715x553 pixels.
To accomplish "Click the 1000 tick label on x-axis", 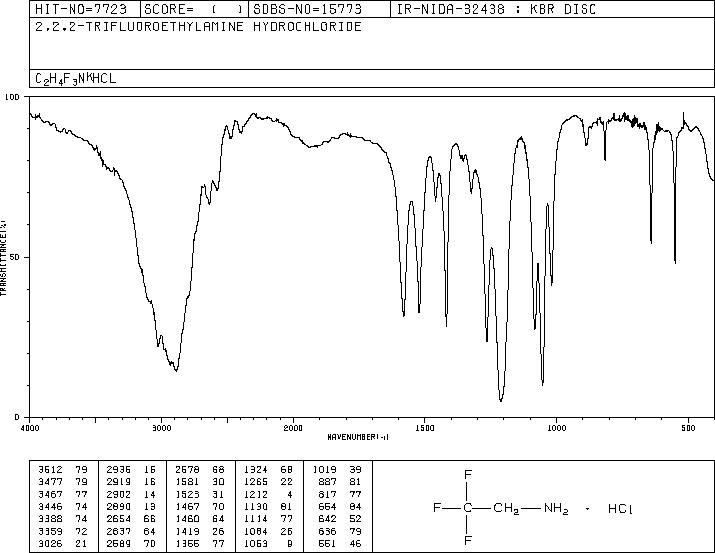I will click(556, 428).
